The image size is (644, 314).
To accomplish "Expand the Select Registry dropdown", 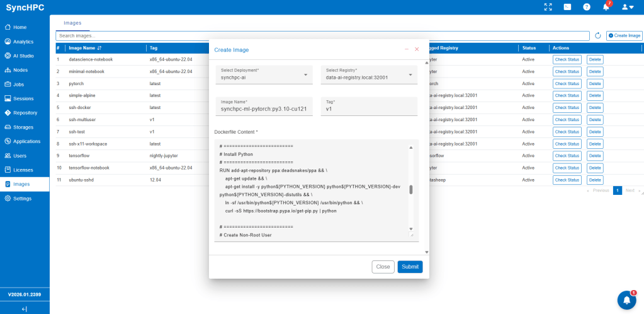I will click(369, 74).
